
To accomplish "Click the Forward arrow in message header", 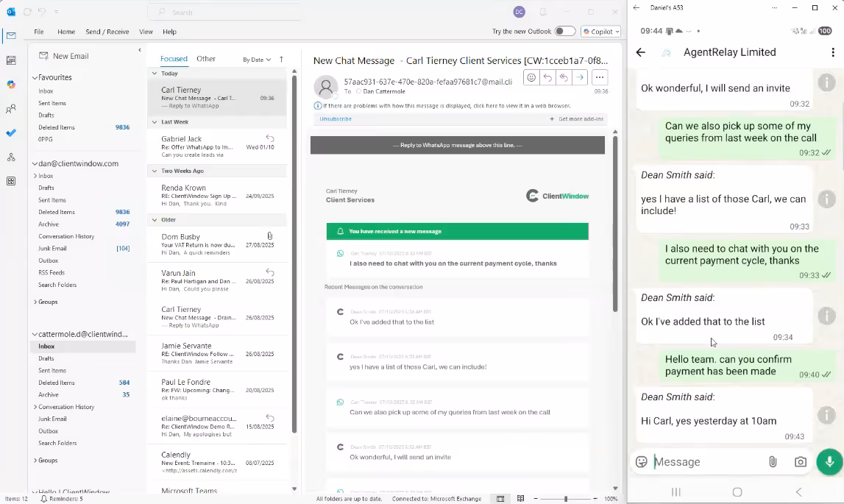I will [580, 77].
